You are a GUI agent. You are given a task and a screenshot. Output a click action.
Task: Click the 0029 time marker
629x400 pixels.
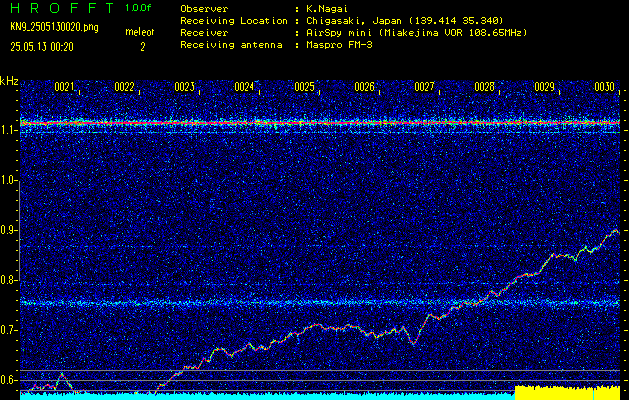544,87
